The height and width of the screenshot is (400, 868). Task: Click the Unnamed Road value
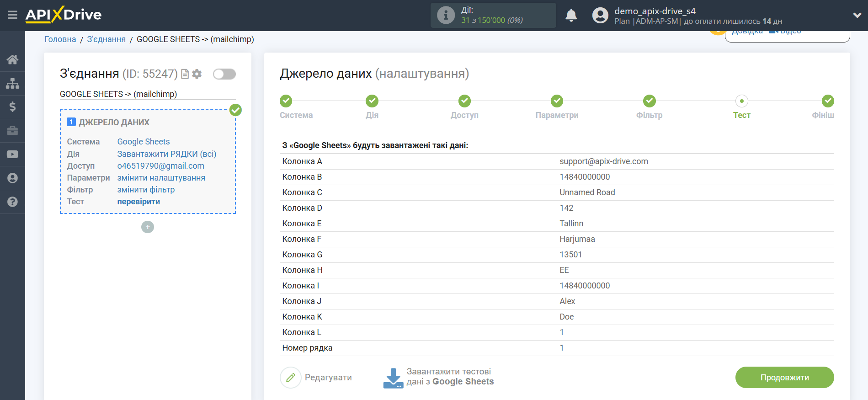point(587,192)
